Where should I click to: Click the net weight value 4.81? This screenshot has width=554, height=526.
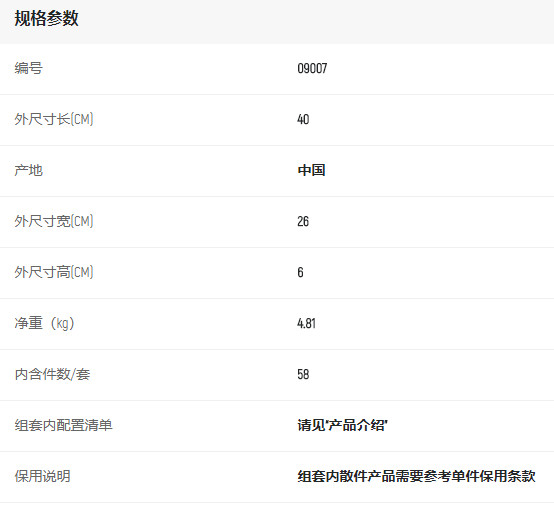tap(306, 324)
